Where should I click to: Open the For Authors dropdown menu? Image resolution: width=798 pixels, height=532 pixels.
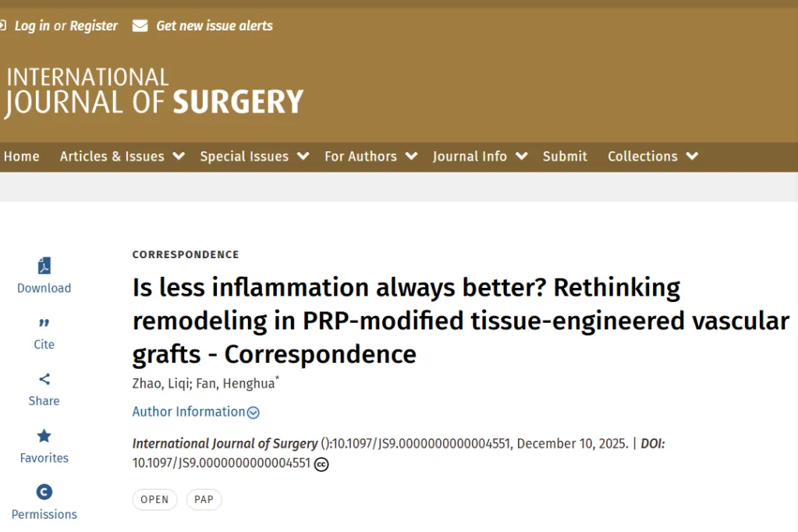pyautogui.click(x=370, y=156)
